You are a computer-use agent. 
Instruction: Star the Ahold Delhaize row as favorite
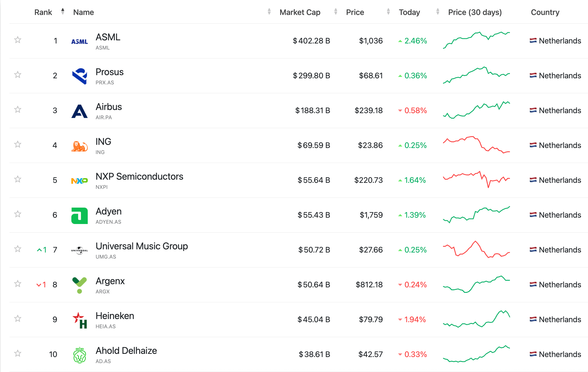[x=18, y=353]
